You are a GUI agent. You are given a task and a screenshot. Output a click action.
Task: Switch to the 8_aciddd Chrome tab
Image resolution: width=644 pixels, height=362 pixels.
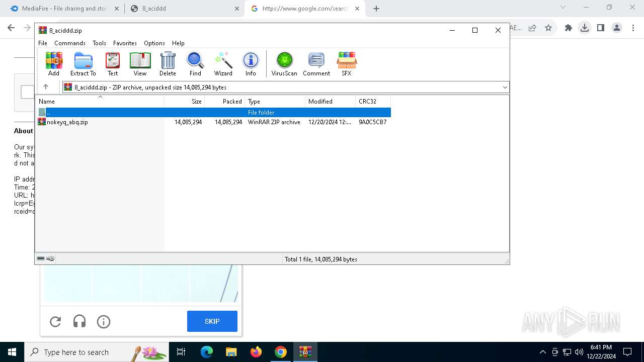184,9
